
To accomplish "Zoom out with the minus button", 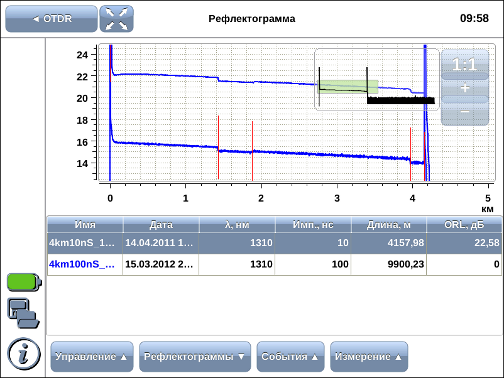I will coord(465,112).
